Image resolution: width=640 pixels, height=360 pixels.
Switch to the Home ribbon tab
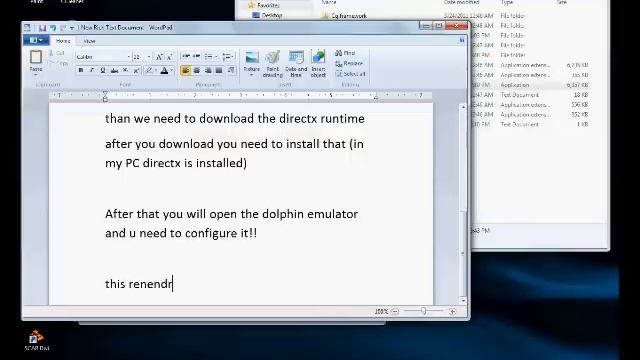[63, 41]
